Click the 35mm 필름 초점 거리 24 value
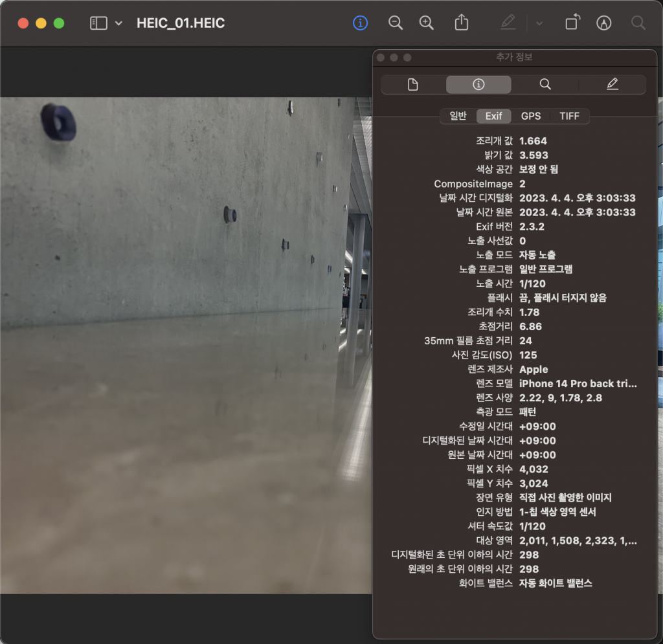The height and width of the screenshot is (644, 663). point(525,340)
